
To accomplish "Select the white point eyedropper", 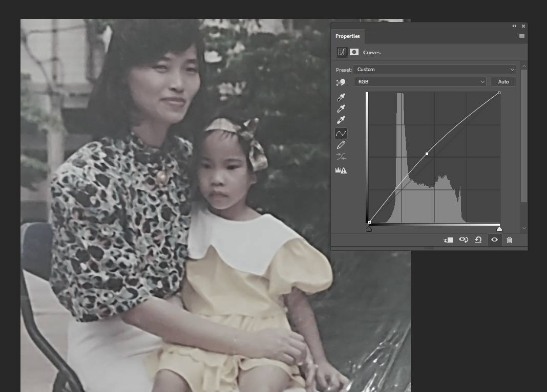I will 341,120.
